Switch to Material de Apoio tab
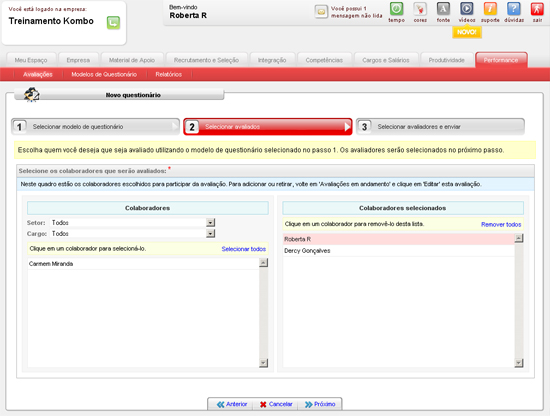 pyautogui.click(x=132, y=60)
